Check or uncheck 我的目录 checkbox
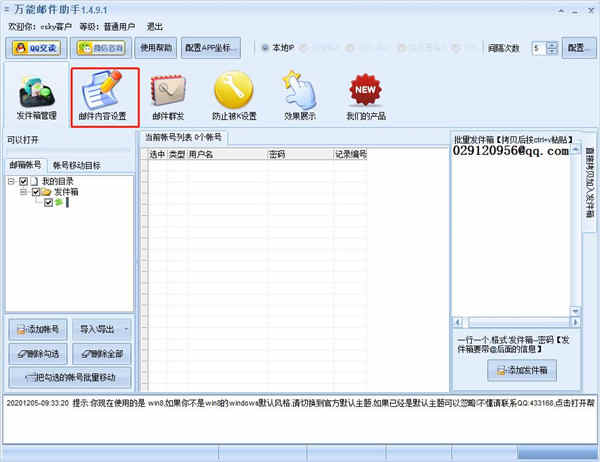 coord(23,181)
